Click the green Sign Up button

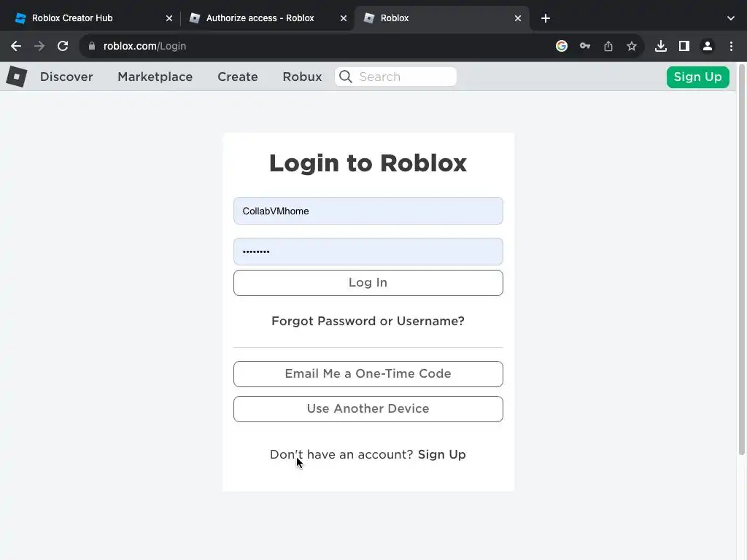click(698, 77)
